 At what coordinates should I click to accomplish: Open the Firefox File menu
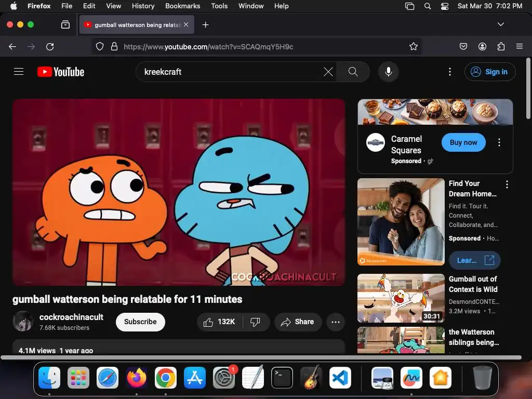[67, 6]
